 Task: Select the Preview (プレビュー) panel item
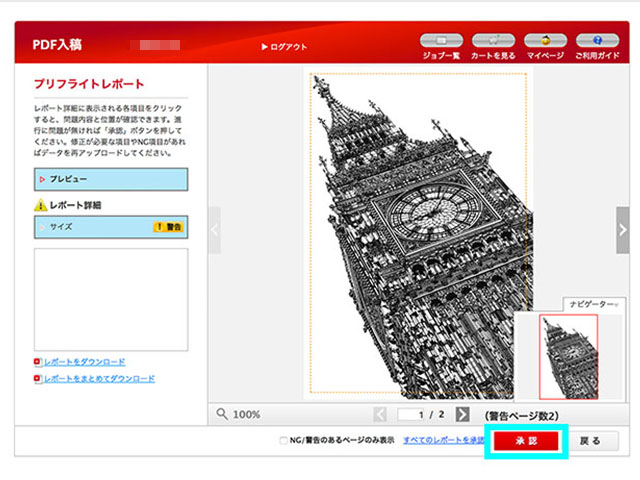click(x=111, y=179)
